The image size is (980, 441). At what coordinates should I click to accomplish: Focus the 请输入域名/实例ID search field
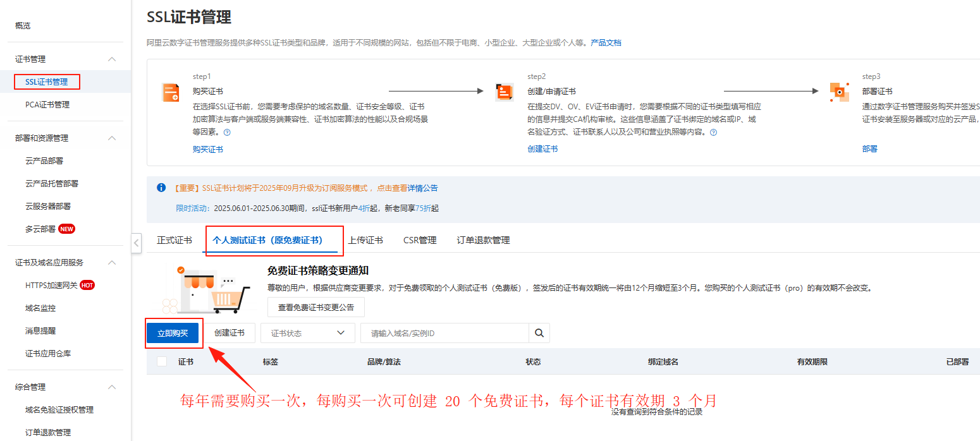tap(444, 333)
